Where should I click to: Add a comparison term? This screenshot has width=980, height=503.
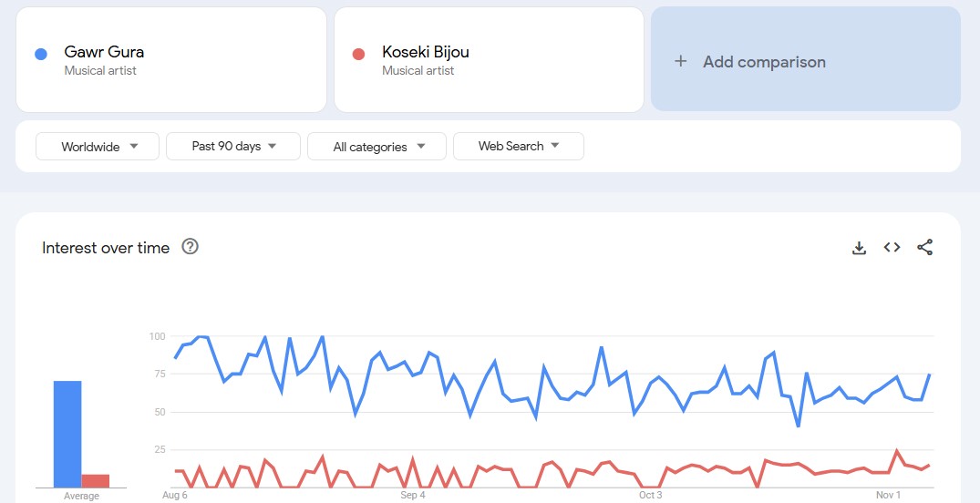click(x=764, y=62)
